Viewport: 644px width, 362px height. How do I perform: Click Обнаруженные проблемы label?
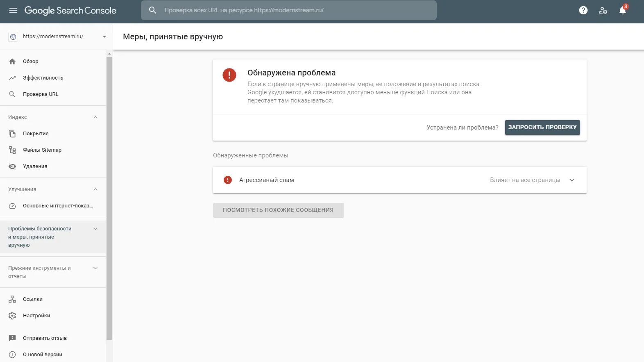(x=251, y=155)
